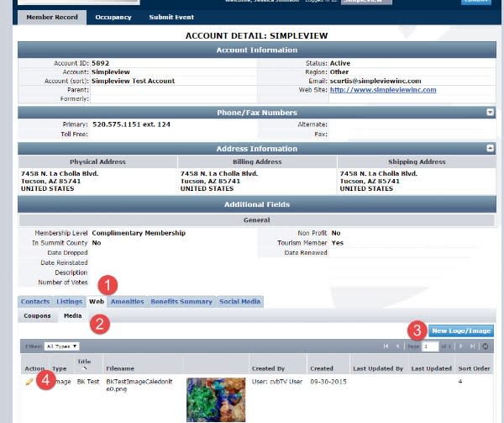
Task: Click the Status value Active
Action: click(340, 63)
